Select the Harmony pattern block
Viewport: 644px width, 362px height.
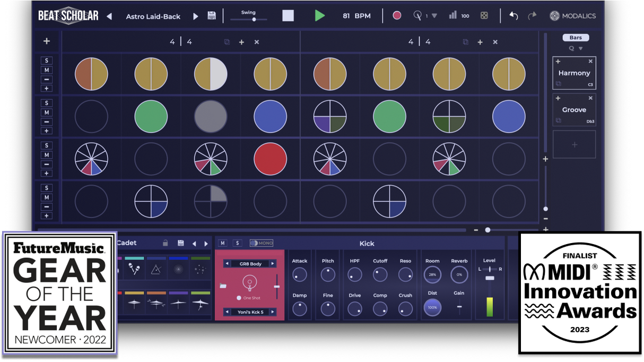[574, 73]
